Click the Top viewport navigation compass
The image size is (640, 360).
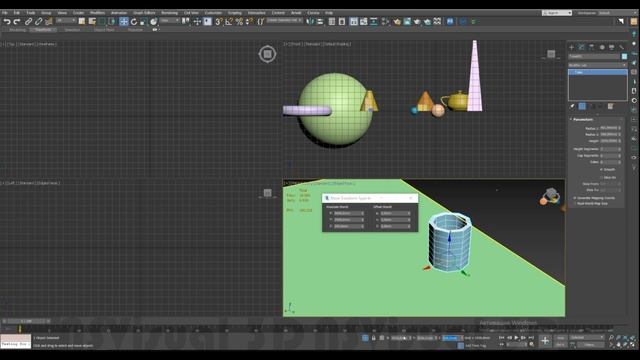coord(267,54)
